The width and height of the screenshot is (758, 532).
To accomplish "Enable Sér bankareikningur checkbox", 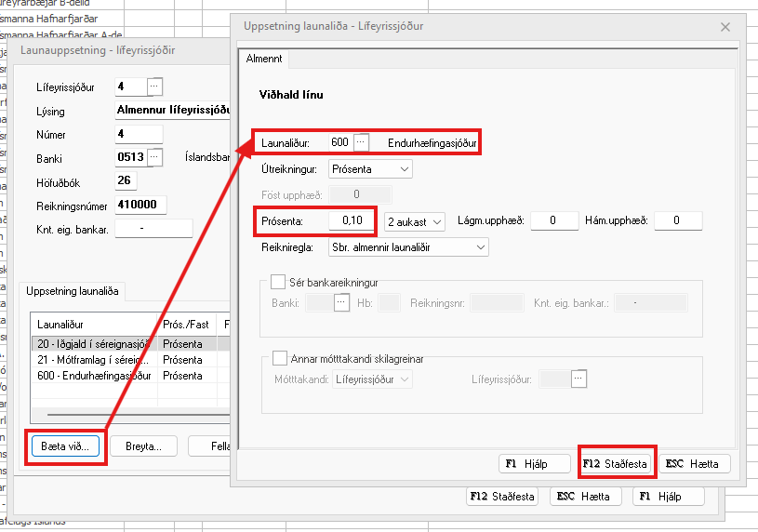I will coord(277,281).
